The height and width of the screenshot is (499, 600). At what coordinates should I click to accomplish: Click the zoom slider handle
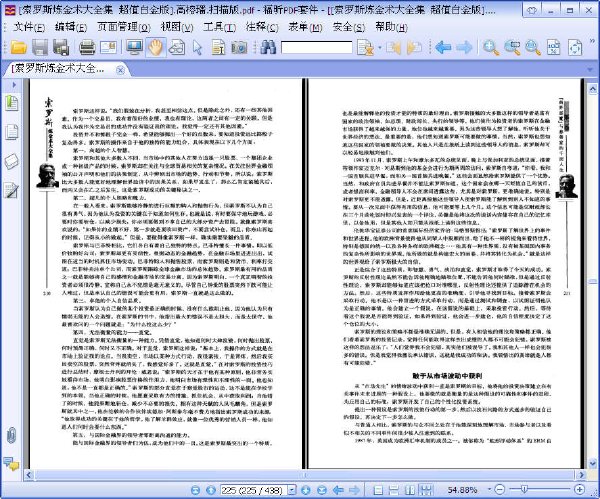pos(524,489)
